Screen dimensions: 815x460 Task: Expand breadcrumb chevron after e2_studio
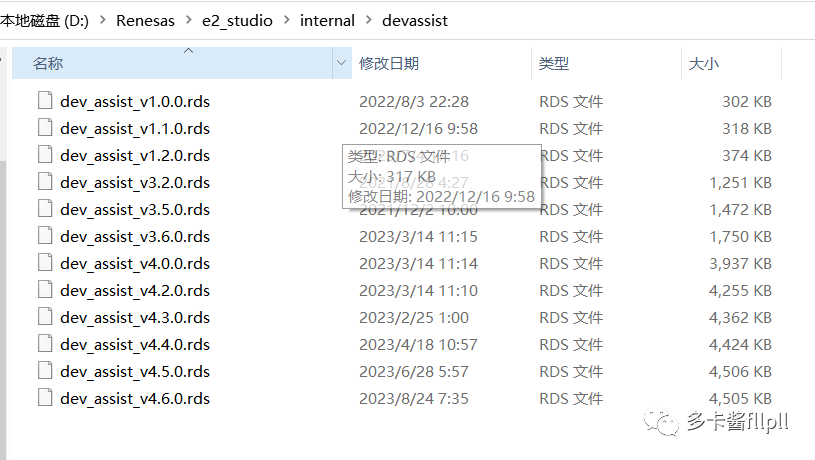pos(287,20)
